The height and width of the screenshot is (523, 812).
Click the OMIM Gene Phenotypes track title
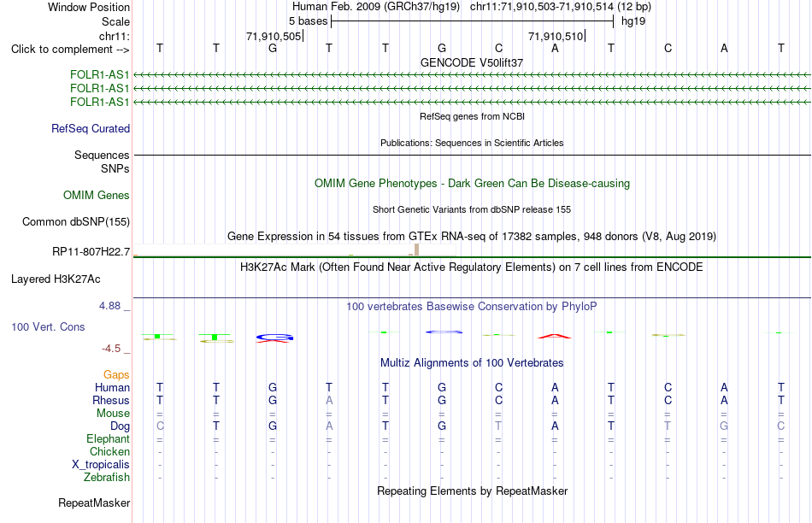(x=473, y=184)
